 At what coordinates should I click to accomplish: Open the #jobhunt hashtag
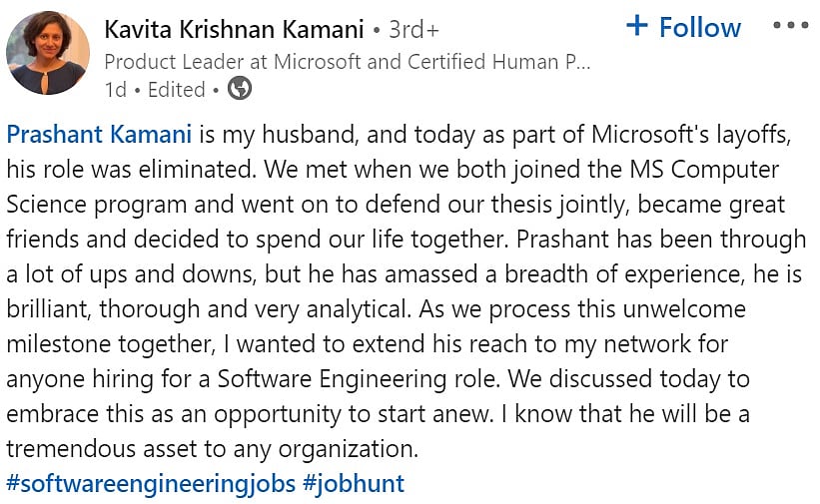pos(354,484)
